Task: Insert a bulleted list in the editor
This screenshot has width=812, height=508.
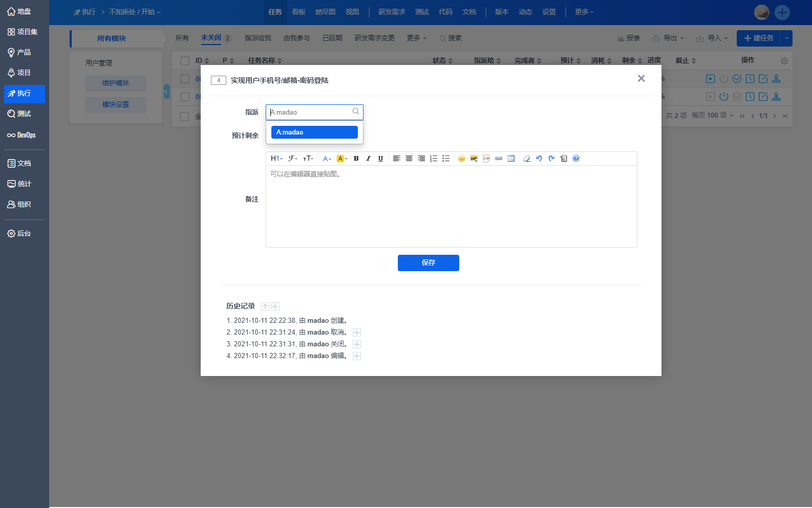Action: point(446,159)
